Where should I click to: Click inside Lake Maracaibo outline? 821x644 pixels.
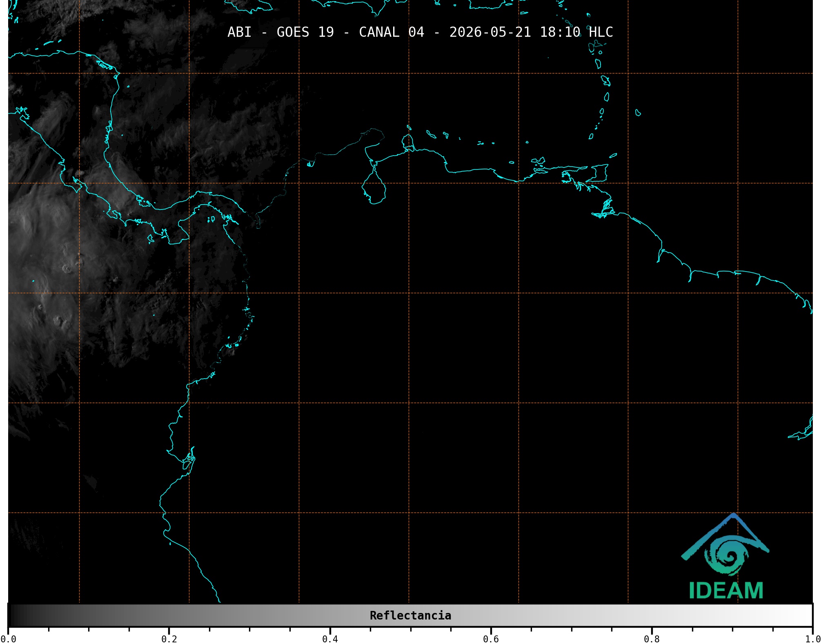pyautogui.click(x=374, y=189)
